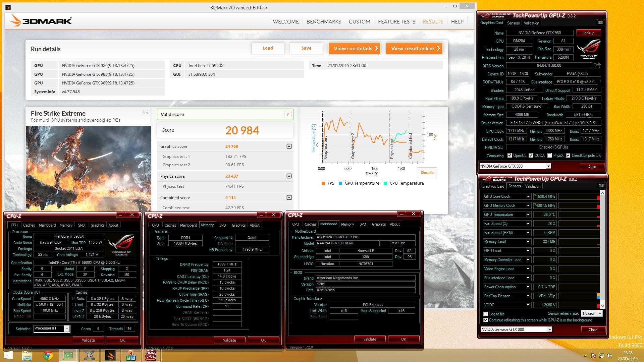The image size is (644, 362).
Task: Click the volume speaker tray icon
Action: 609,356
